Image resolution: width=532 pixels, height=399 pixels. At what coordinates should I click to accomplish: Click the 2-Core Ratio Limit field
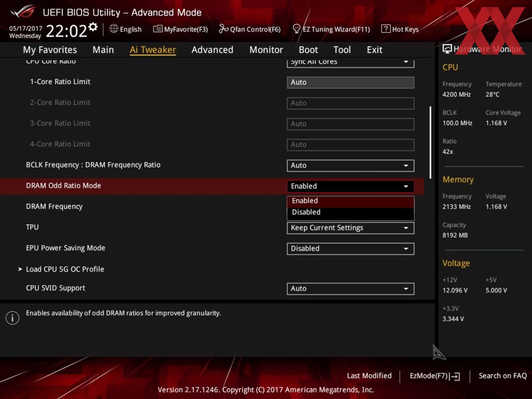coord(350,103)
